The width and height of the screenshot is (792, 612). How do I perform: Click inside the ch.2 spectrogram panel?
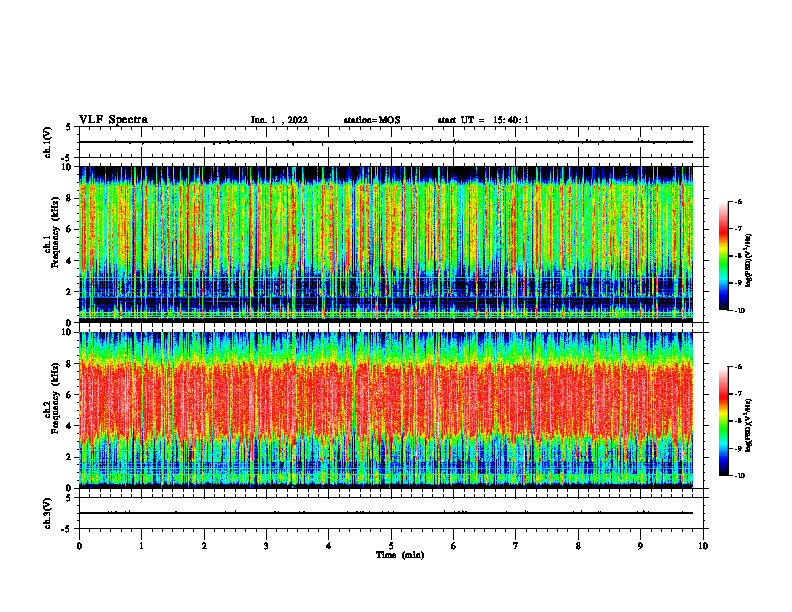pos(386,410)
